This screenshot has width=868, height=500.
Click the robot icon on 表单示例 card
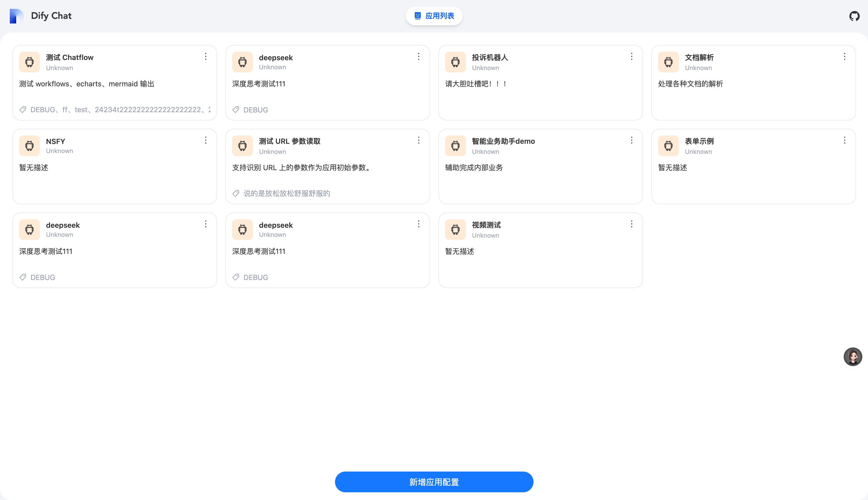668,146
